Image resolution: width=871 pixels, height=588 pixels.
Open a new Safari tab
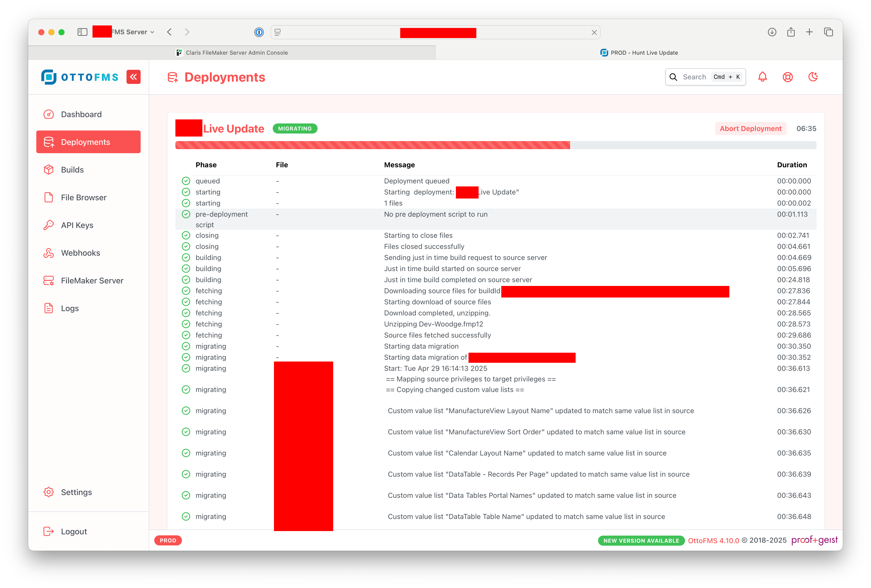(809, 32)
